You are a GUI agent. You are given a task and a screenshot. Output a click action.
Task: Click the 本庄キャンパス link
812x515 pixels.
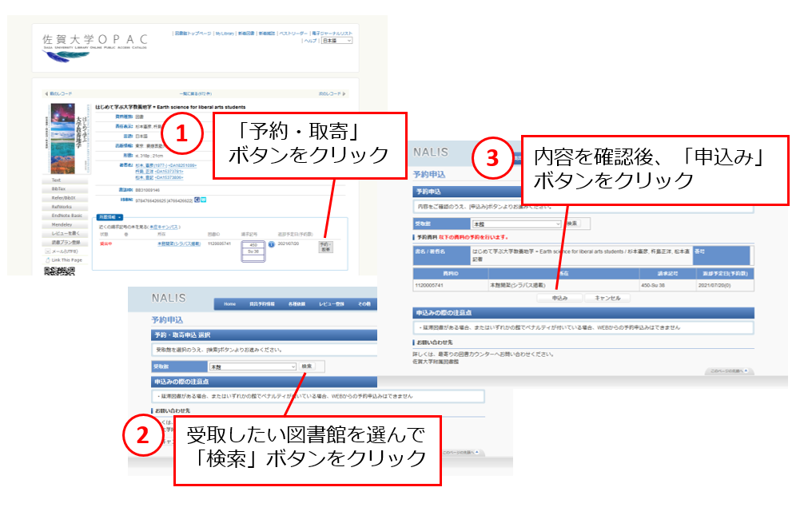coord(164,227)
